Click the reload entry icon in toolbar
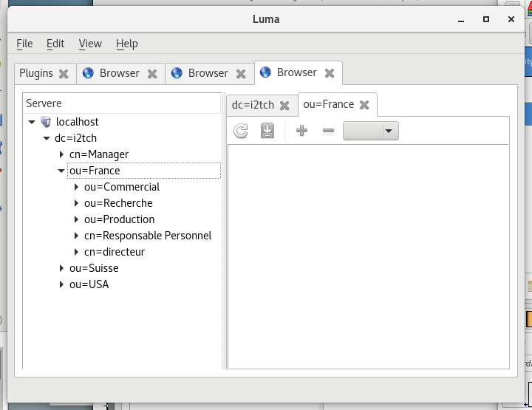Screen dimensions: 532x410 click(x=241, y=131)
